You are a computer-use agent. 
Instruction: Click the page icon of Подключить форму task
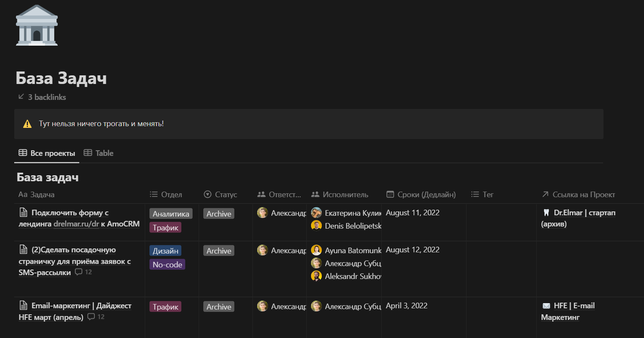click(23, 212)
